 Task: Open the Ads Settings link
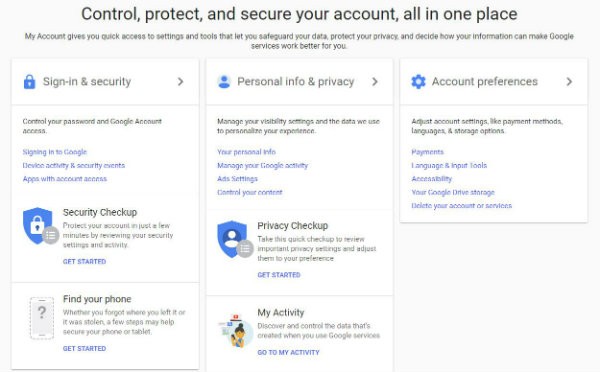pyautogui.click(x=237, y=179)
